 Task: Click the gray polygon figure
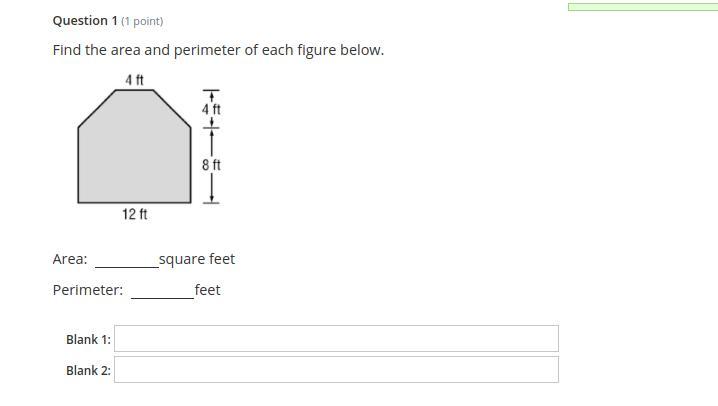coord(134,152)
